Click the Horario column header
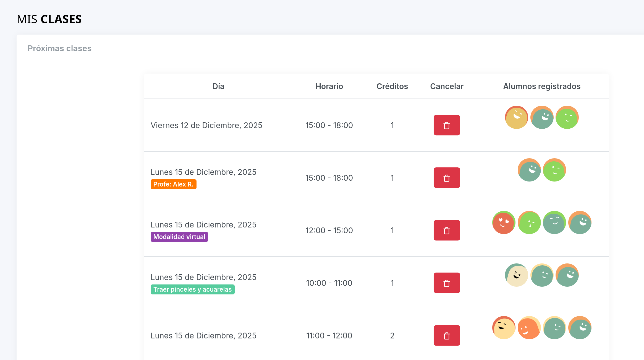 (x=329, y=86)
